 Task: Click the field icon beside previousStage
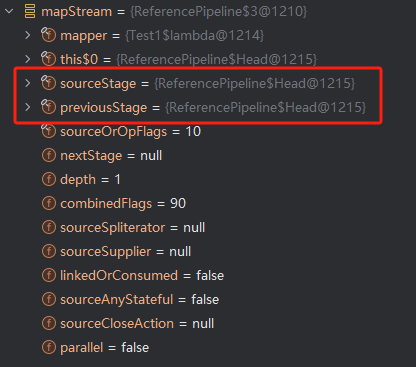(x=48, y=107)
